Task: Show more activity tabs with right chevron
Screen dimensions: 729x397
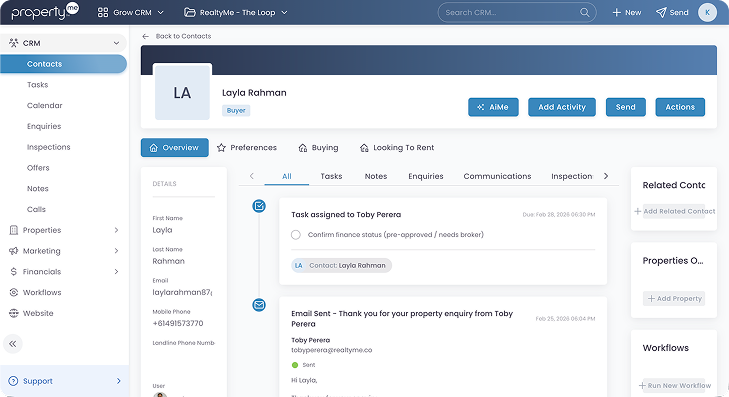Action: tap(606, 176)
